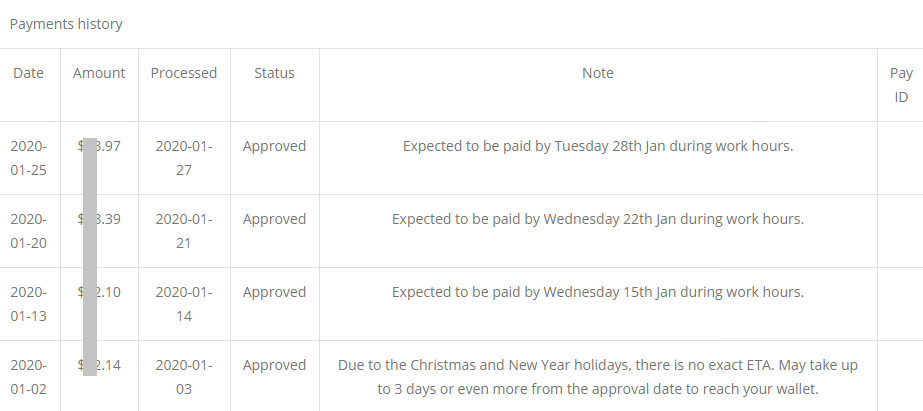Click the processed date 2020-01-03
This screenshot has width=923, height=411.
coord(184,377)
